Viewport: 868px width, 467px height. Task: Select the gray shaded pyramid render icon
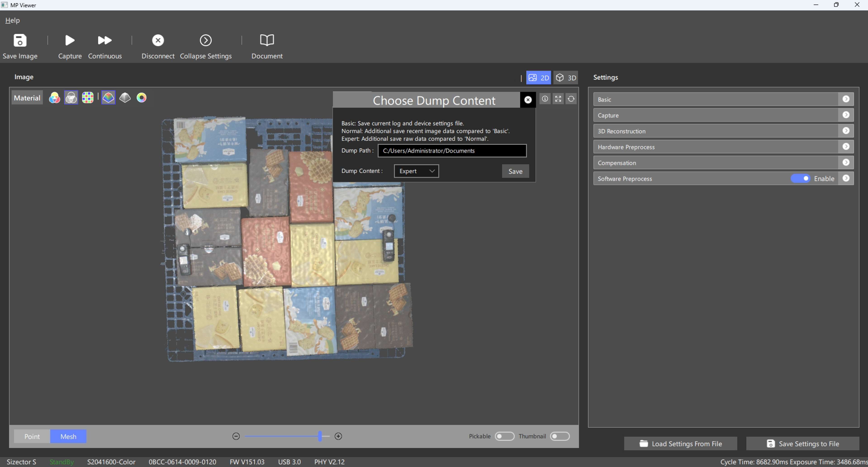(125, 98)
